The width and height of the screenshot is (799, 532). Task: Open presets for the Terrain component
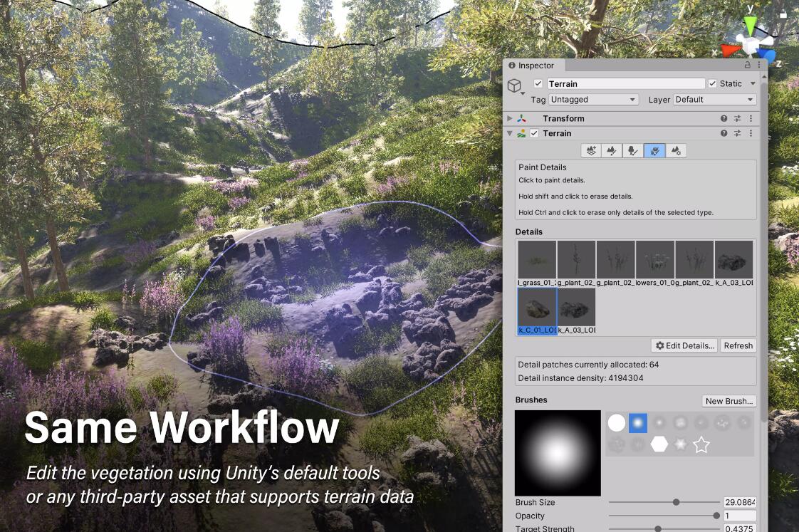click(x=737, y=133)
